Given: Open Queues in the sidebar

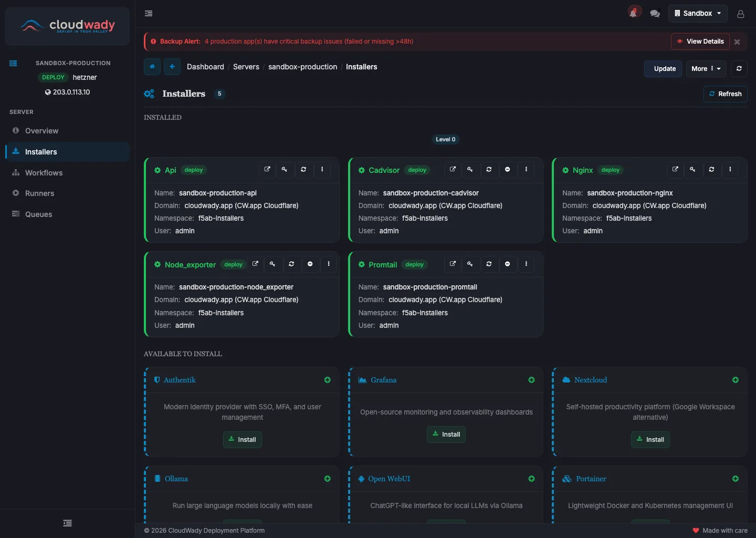Looking at the screenshot, I should [67, 214].
